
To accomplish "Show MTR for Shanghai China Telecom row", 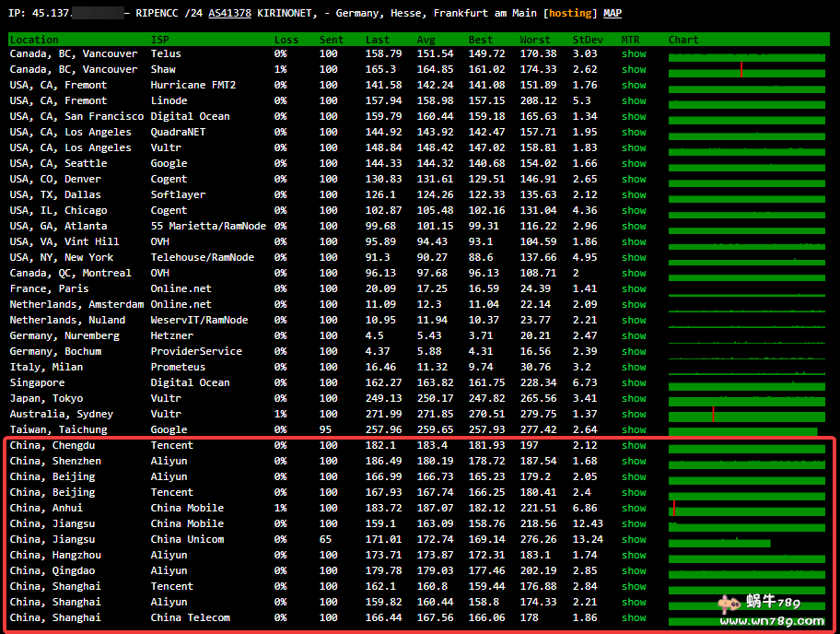I will (x=634, y=617).
